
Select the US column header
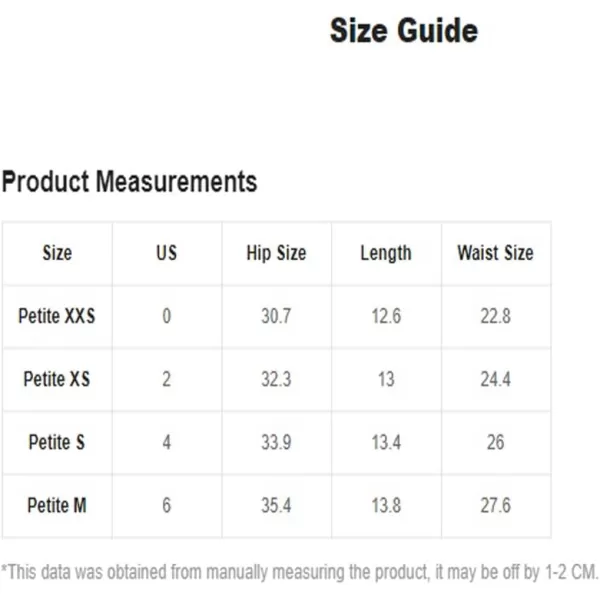click(x=166, y=253)
